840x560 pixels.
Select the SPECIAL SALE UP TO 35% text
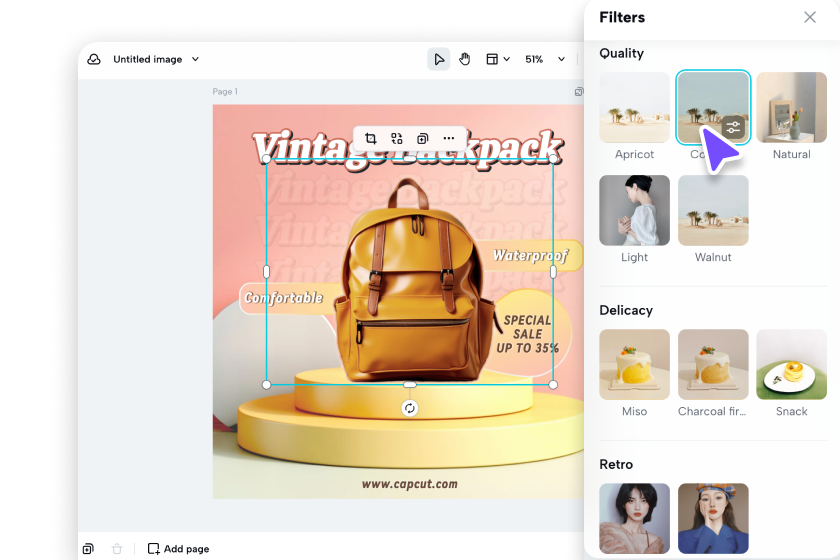(527, 334)
